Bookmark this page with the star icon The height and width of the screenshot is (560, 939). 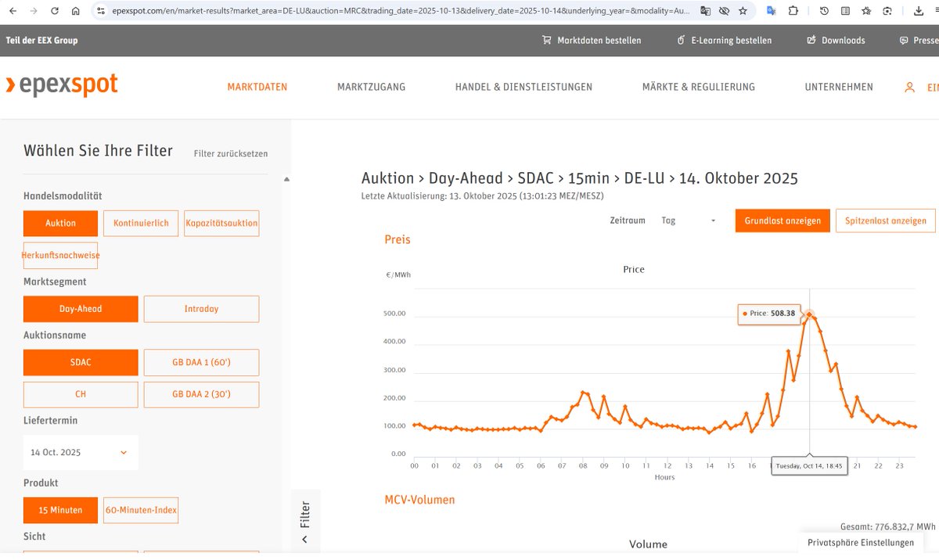(743, 11)
